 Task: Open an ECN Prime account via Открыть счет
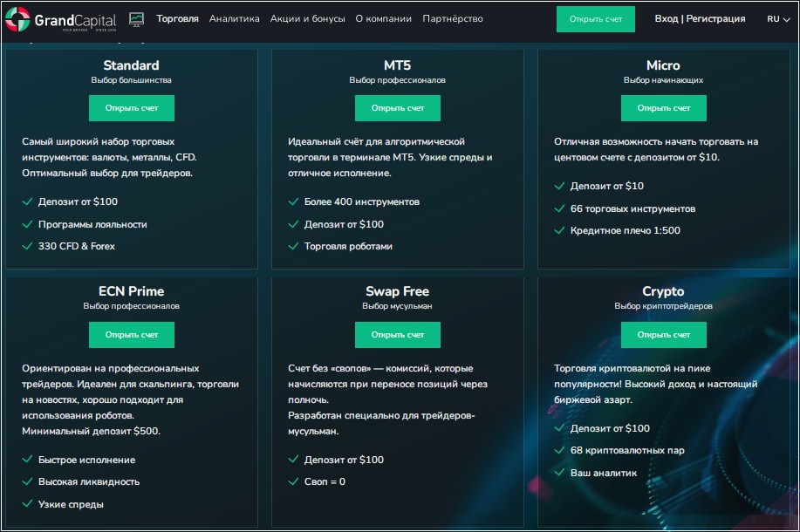[132, 335]
